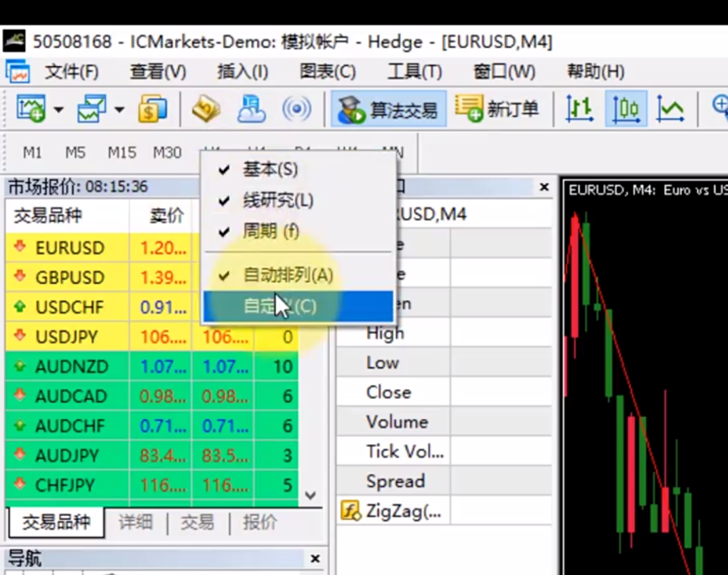728x575 pixels.
Task: Open the 插入(I) menu
Action: point(243,72)
